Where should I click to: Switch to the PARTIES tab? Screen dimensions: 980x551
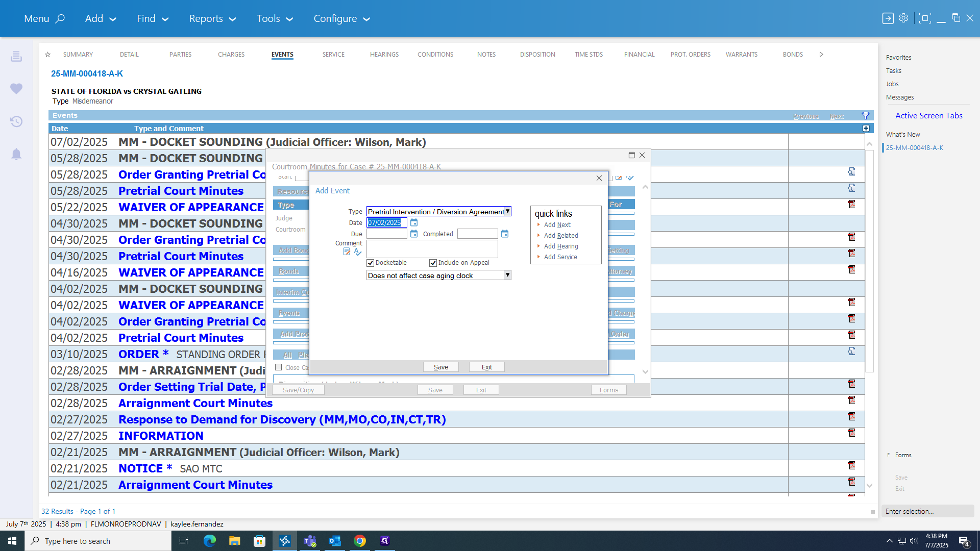(x=181, y=55)
